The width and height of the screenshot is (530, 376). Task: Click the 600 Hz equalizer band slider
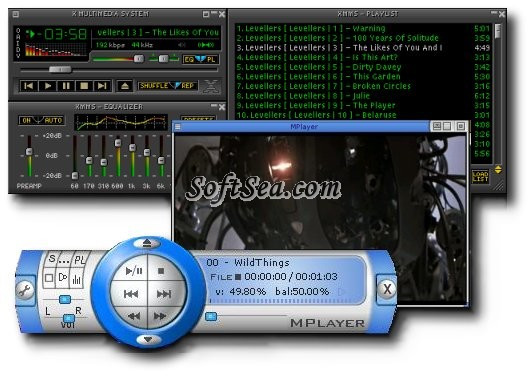coord(118,156)
